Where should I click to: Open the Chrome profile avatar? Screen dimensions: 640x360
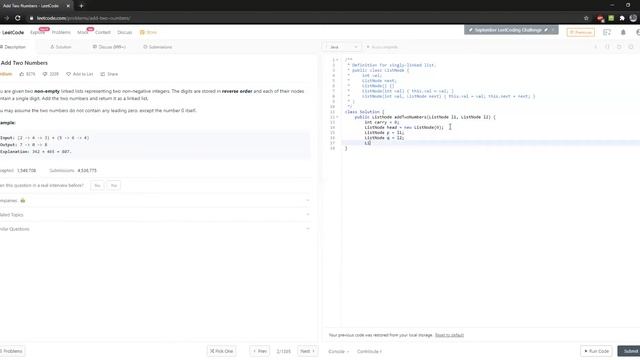tap(633, 18)
